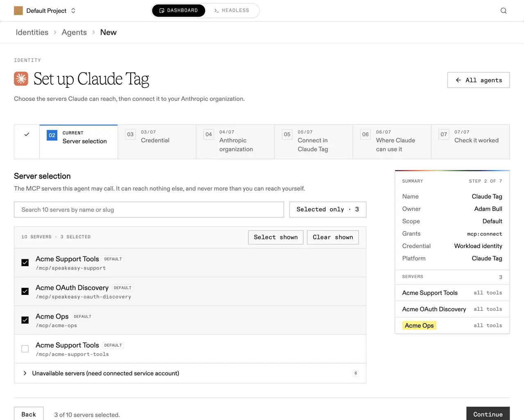The height and width of the screenshot is (420, 524).
Task: Click the unavailable servers count badge
Action: (356, 373)
